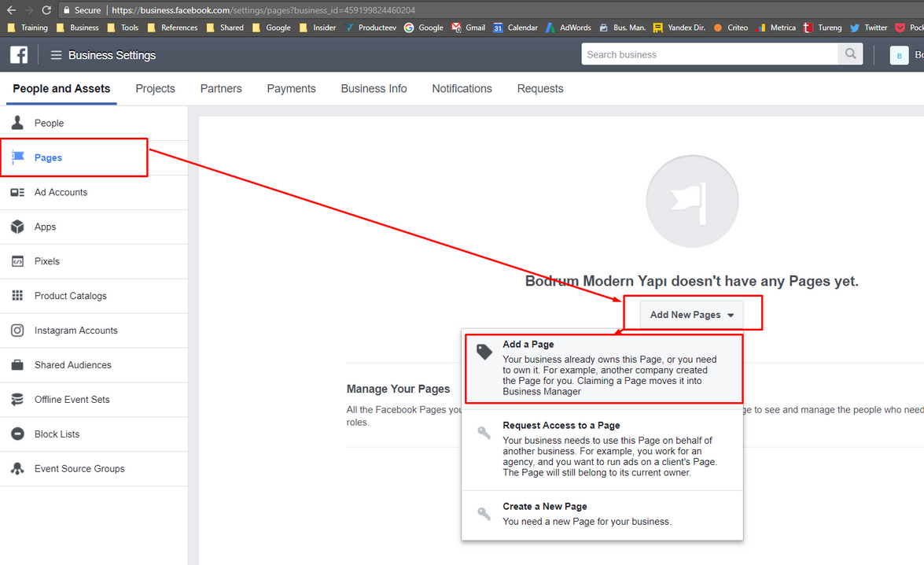Select the People sidebar icon
This screenshot has height=565, width=924.
click(x=17, y=123)
